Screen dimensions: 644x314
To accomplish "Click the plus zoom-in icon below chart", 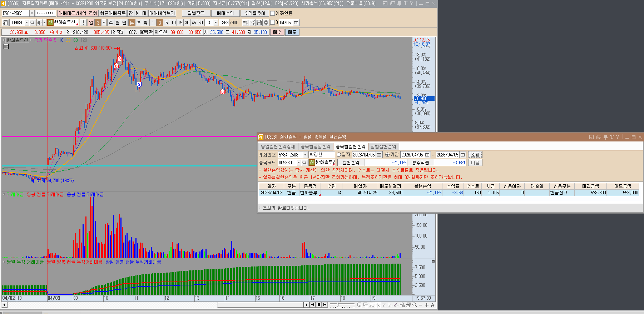I will 427,305.
